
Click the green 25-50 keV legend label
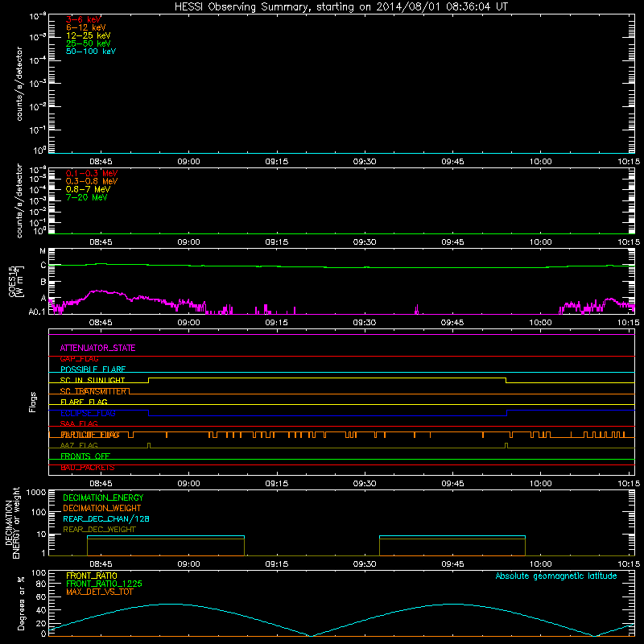pyautogui.click(x=88, y=43)
